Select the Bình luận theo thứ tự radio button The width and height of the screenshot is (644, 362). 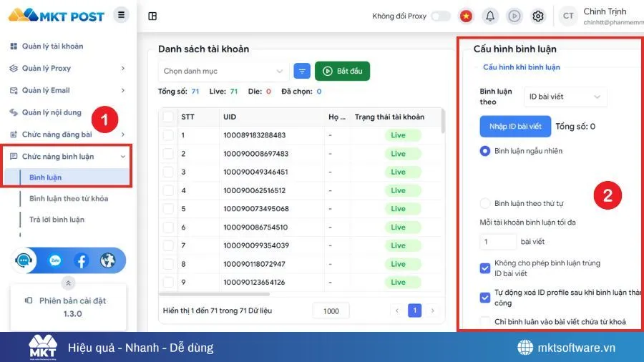485,203
